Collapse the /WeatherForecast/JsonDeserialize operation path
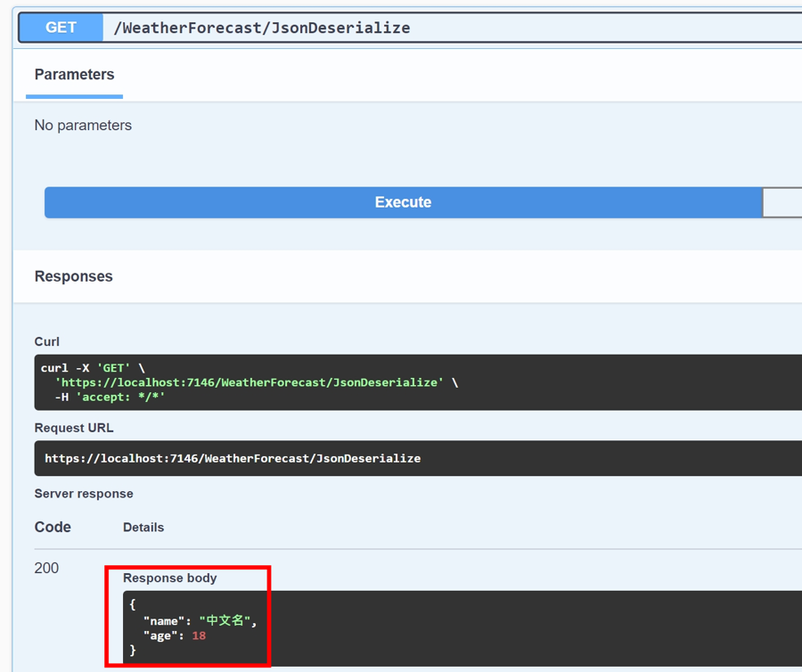Image resolution: width=802 pixels, height=672 pixels. 262,28
